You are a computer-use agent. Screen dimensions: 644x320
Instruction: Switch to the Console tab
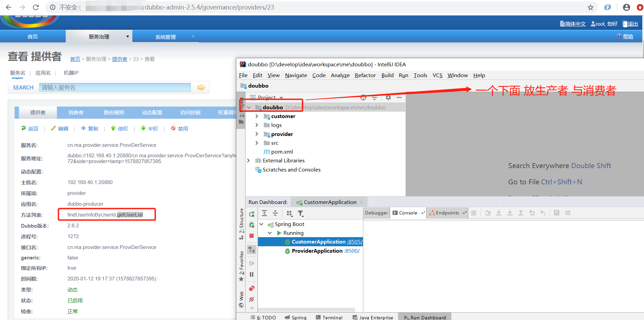(408, 213)
